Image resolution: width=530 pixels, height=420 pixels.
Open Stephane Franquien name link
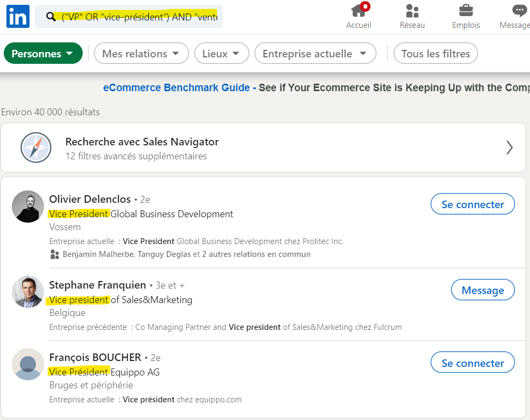(x=97, y=285)
